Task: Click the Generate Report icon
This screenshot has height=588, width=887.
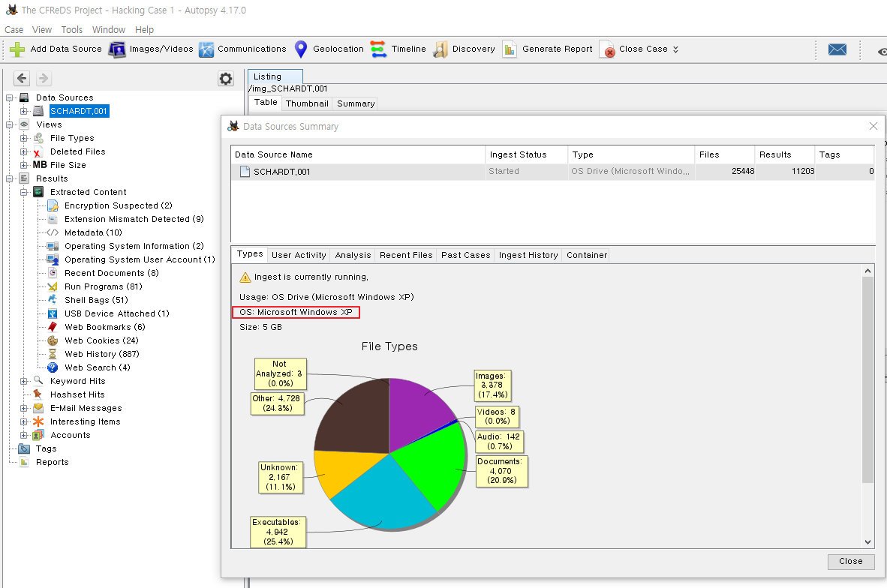Action: tap(510, 49)
